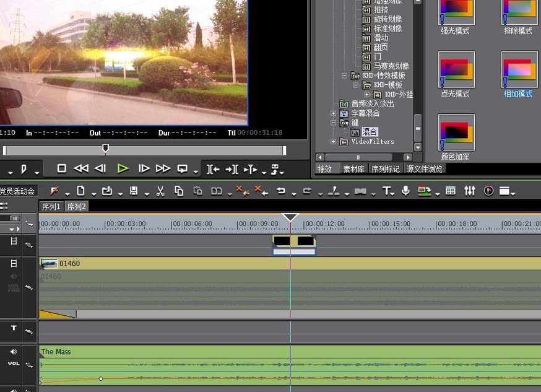Toggle video display on the 01460 track
The image size is (541, 392).
click(14, 264)
